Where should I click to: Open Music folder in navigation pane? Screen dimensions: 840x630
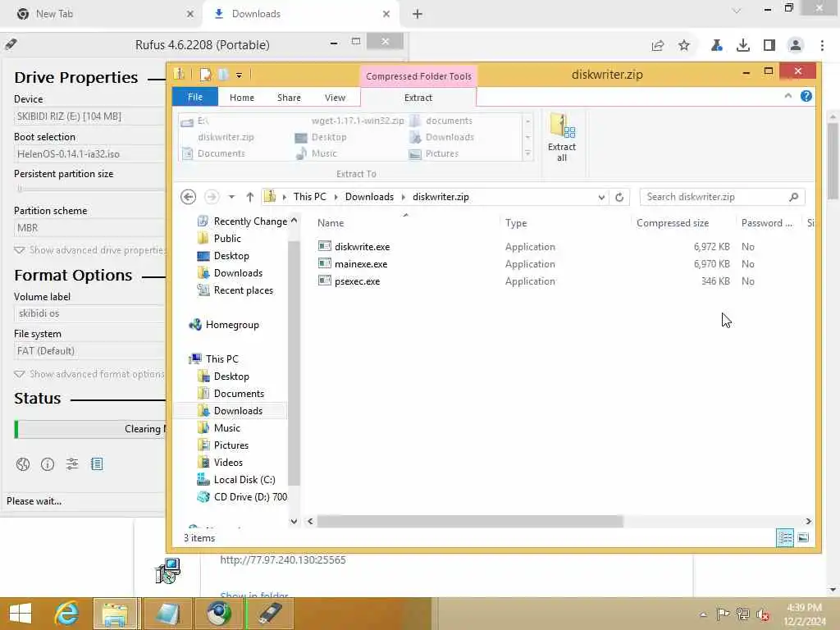click(226, 428)
